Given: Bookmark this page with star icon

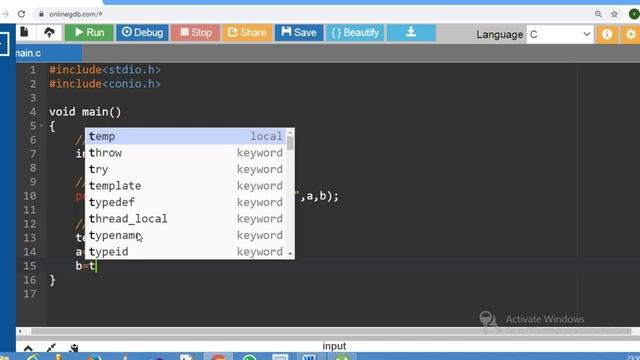Looking at the screenshot, I should click(x=614, y=14).
